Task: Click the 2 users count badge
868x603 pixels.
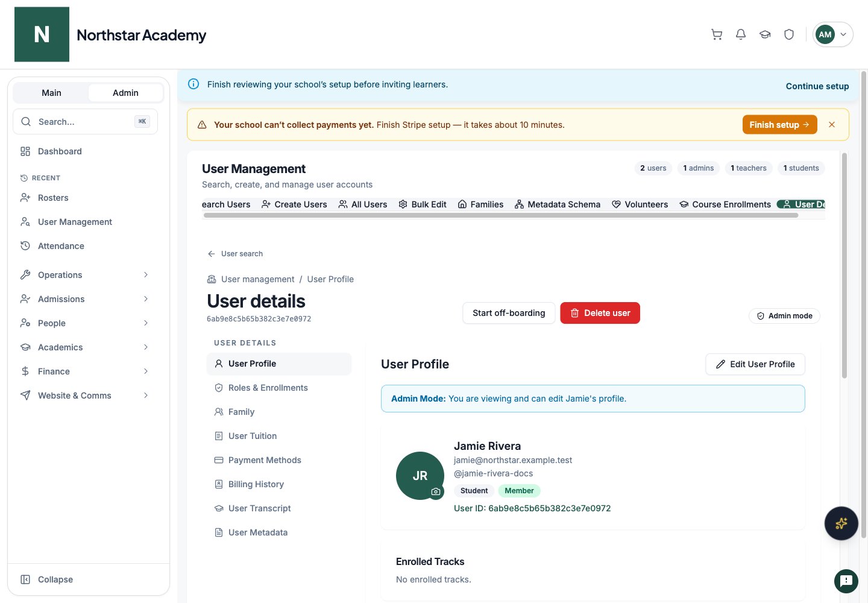Action: [653, 168]
